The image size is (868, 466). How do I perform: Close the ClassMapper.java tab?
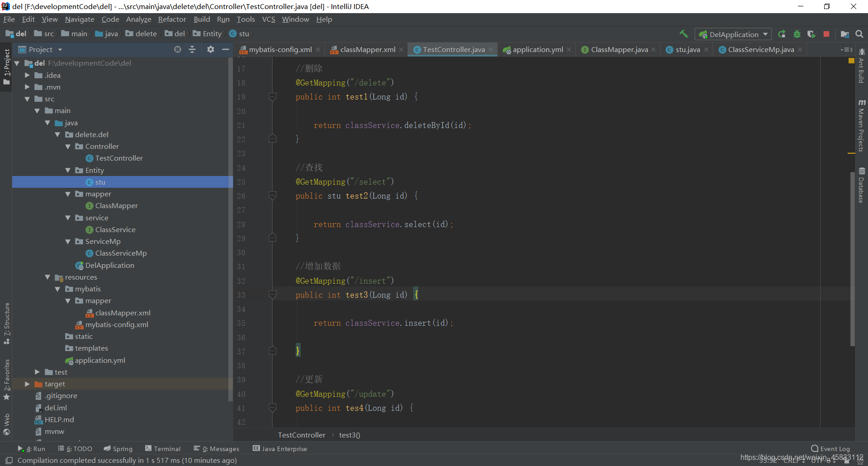(653, 50)
